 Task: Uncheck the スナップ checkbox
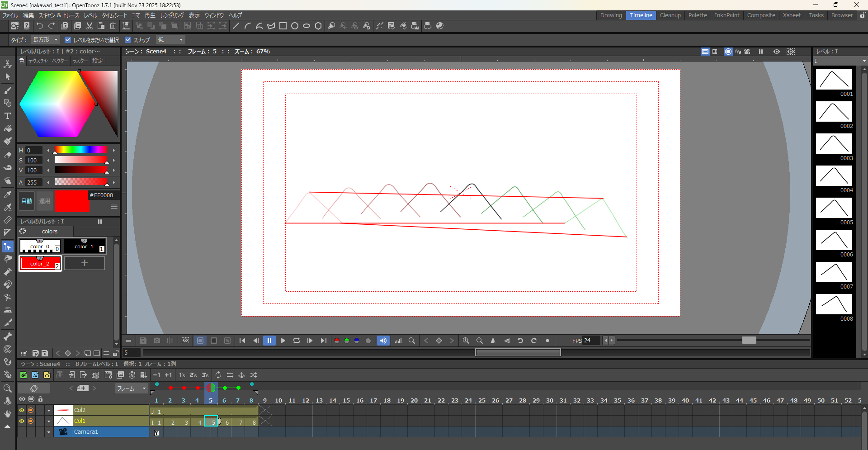[128, 40]
